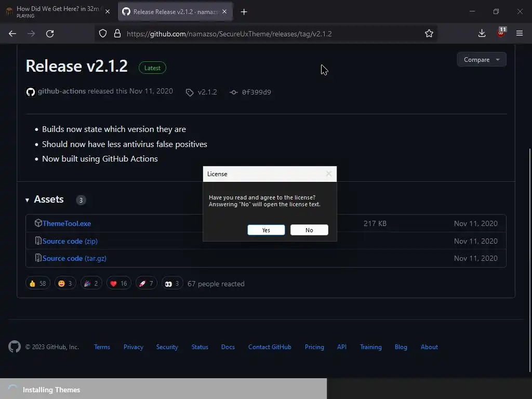This screenshot has width=532, height=399.
Task: Click the 217 KB file size text
Action: (x=375, y=223)
